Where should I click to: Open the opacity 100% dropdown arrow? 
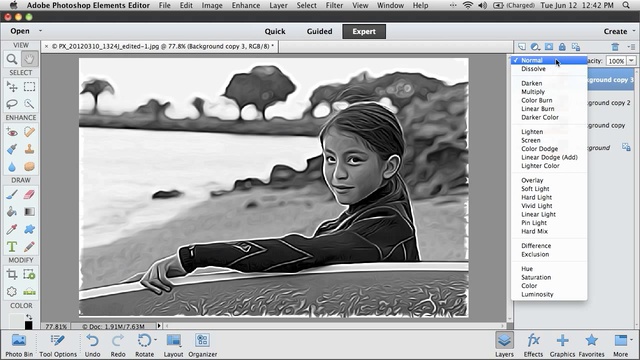[631, 61]
